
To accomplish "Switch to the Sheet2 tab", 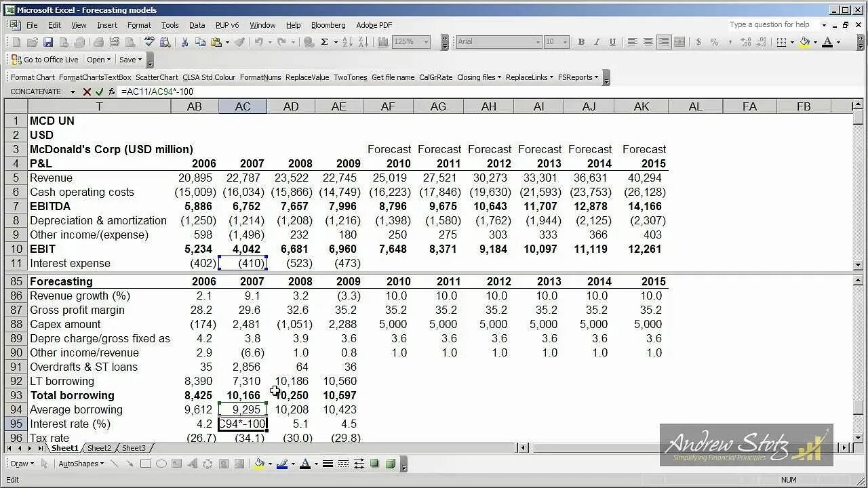I will pos(99,448).
